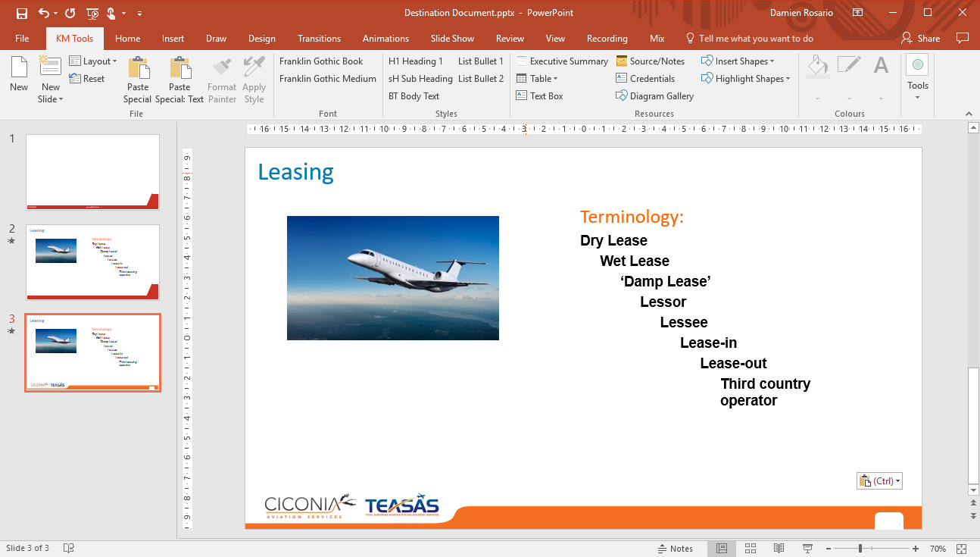Open the Transitions ribbon tab

click(x=319, y=39)
